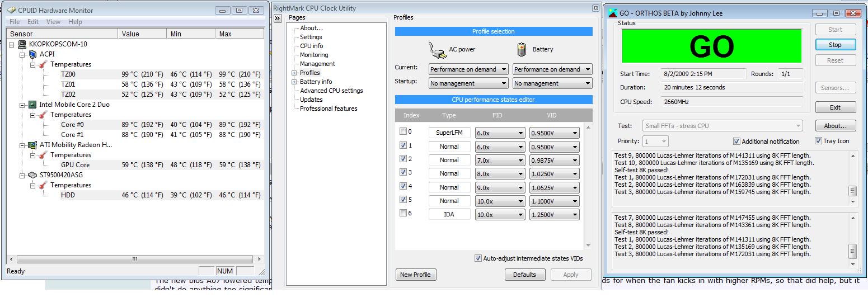Collapse the Intel Mobile Core 2 Duo node
868x302 pixels.
click(x=22, y=105)
